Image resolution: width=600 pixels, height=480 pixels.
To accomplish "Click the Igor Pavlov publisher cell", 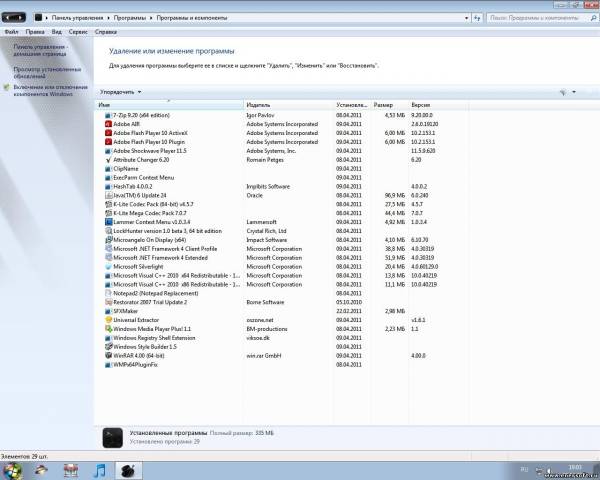I will click(260, 115).
